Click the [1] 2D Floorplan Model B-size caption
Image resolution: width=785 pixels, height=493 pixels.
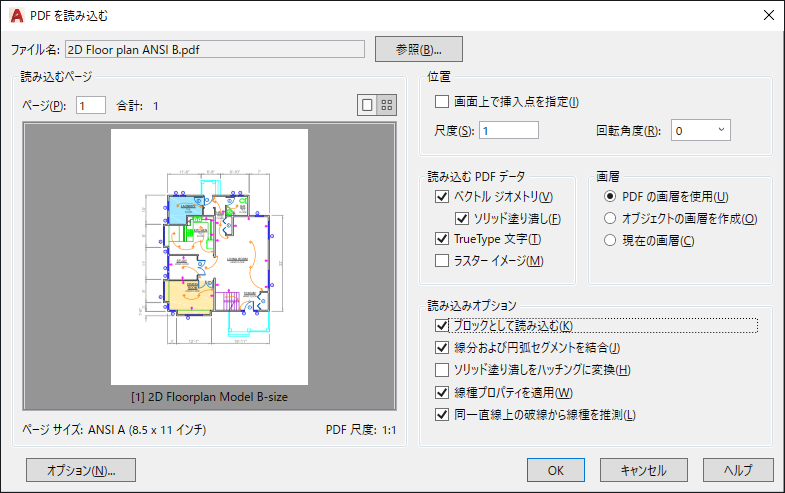tap(209, 397)
